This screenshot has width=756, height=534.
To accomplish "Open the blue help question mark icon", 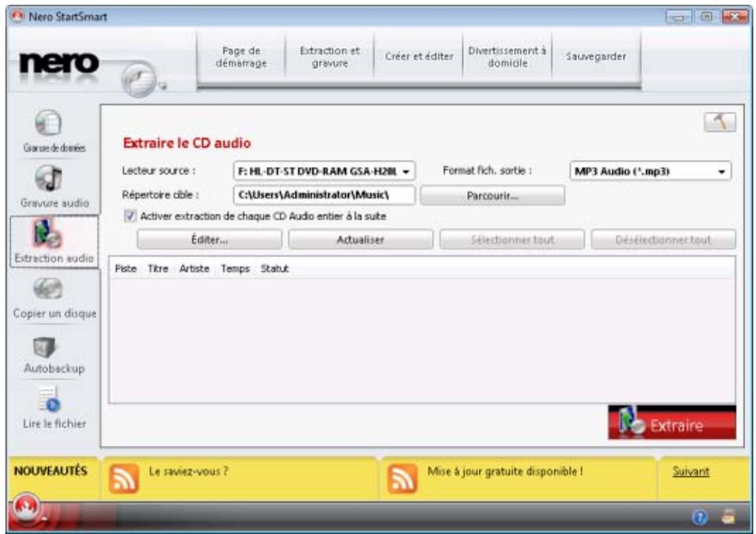I will click(700, 518).
